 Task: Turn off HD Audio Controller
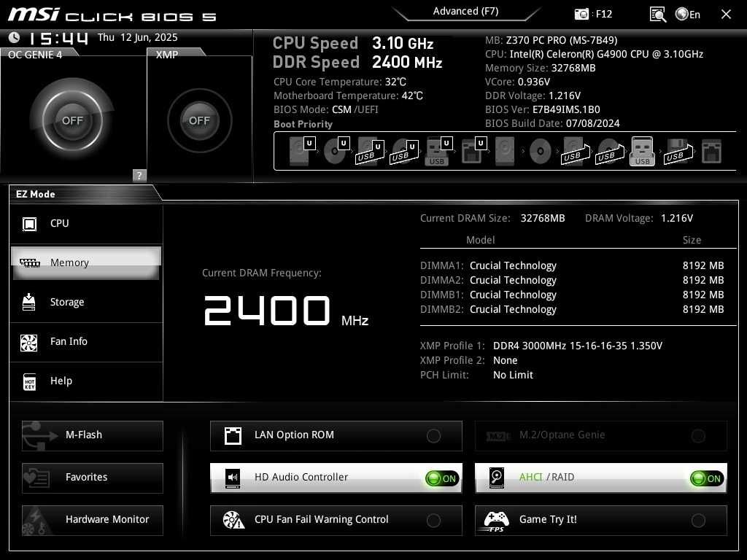tap(336, 478)
